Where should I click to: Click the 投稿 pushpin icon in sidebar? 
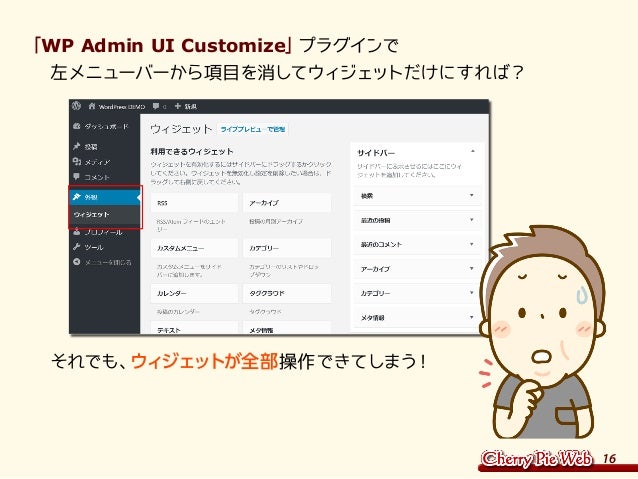pos(76,146)
